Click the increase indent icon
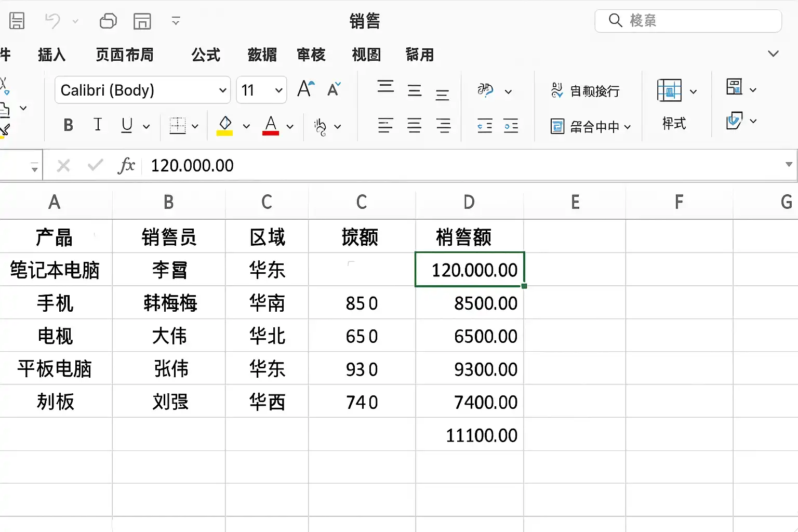The height and width of the screenshot is (532, 798). [511, 126]
